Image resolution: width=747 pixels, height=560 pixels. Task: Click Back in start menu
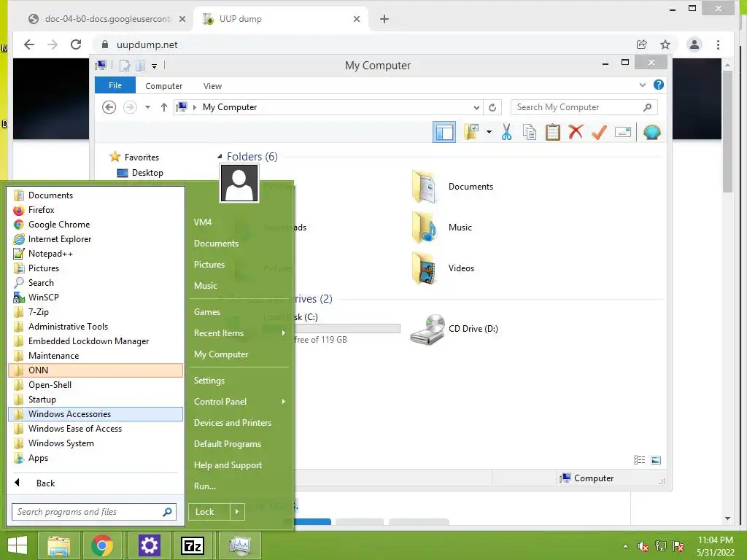[x=96, y=483]
